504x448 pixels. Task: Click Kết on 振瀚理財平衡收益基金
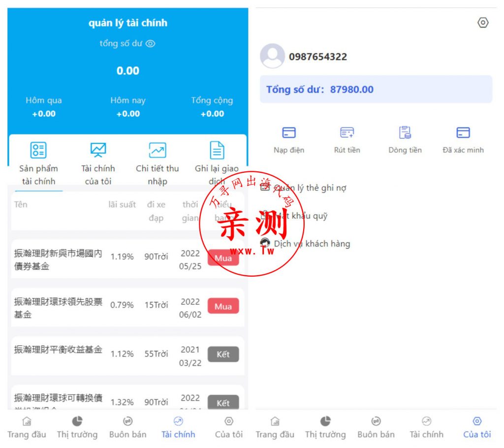coord(223,354)
